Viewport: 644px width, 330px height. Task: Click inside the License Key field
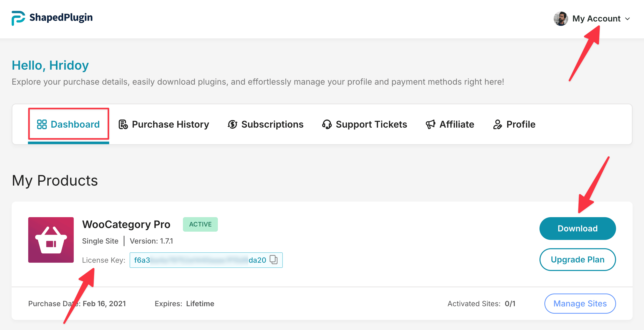click(x=199, y=260)
